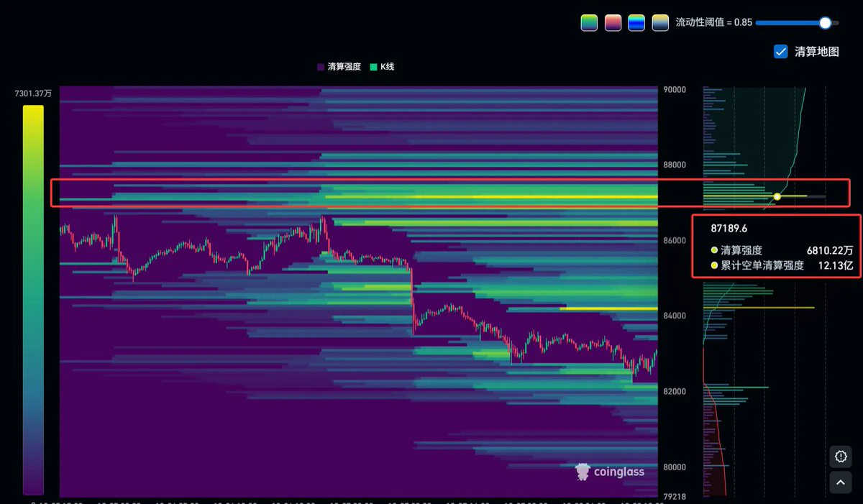Click the scroll-to-top chevron button
The image size is (863, 504).
pyautogui.click(x=841, y=482)
